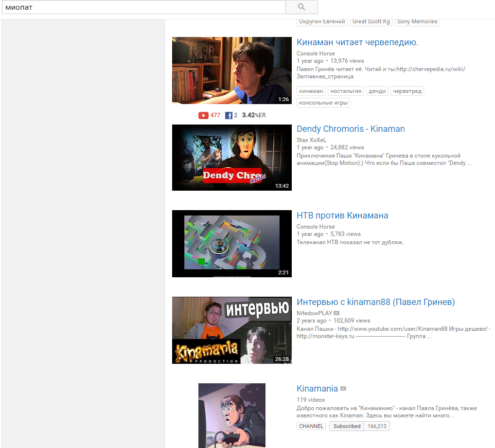
Task: Open the Stas XoXeL channel link
Action: 311,140
